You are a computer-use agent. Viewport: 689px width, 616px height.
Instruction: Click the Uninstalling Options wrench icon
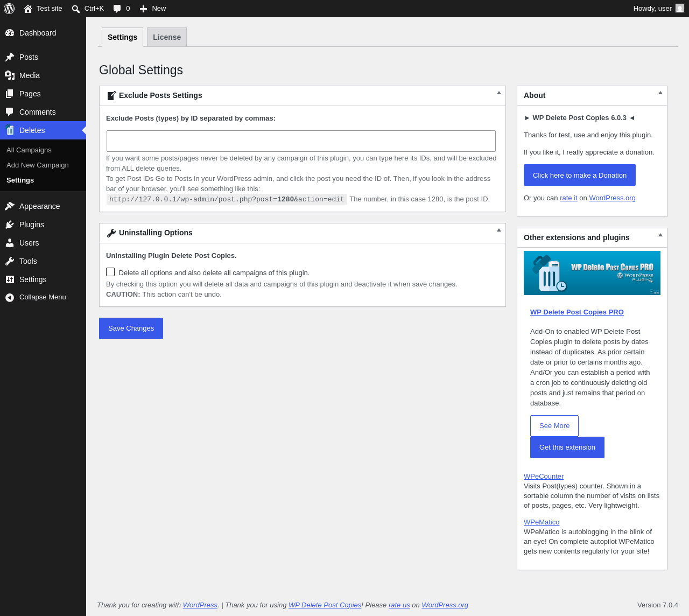pyautogui.click(x=111, y=233)
